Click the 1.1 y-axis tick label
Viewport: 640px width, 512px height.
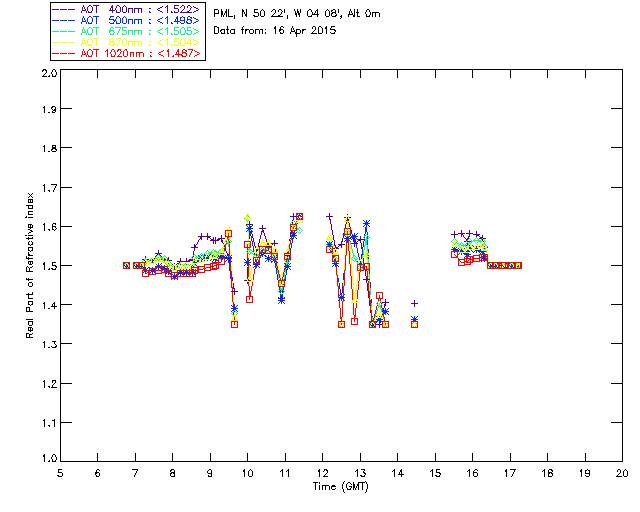(49, 423)
